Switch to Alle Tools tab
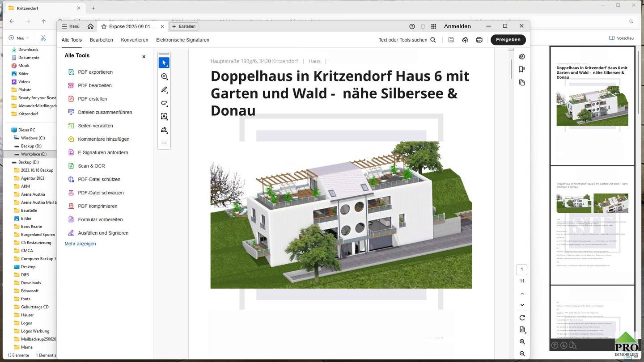Image resolution: width=644 pixels, height=362 pixels. tap(72, 40)
